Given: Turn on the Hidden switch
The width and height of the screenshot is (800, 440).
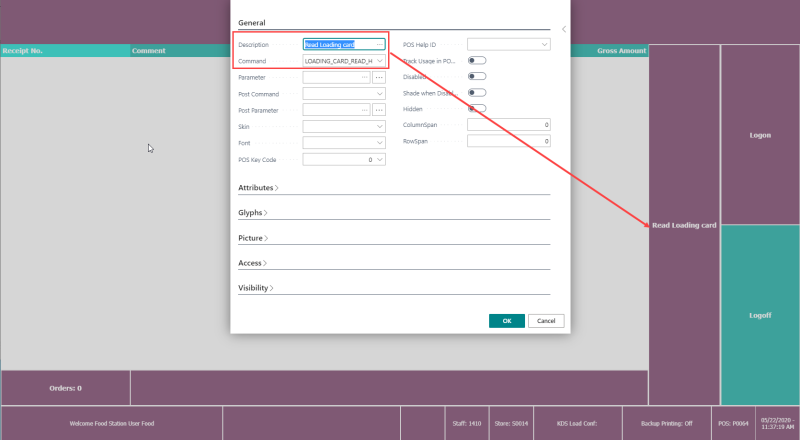Looking at the screenshot, I should click(477, 109).
